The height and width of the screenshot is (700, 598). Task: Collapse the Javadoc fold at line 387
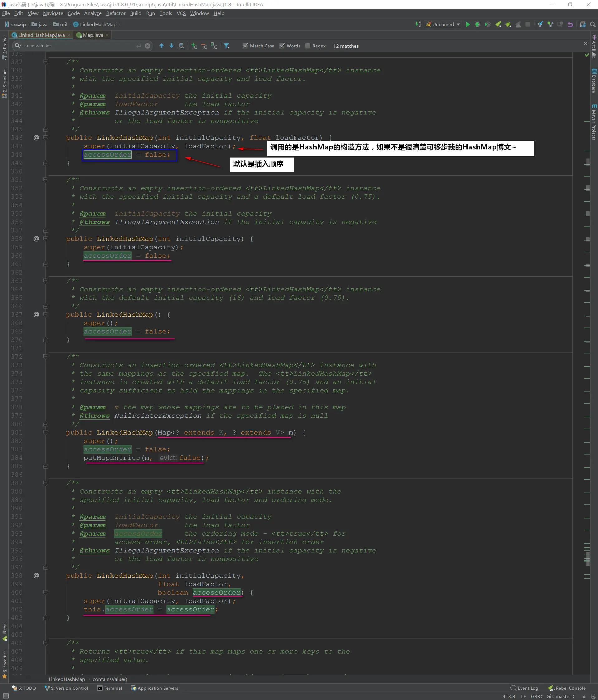pyautogui.click(x=46, y=483)
